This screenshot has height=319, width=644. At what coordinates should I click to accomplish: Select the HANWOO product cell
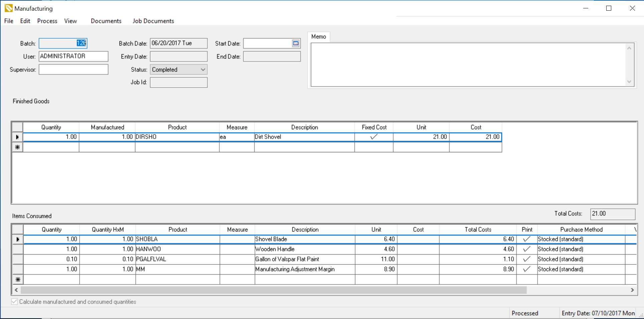[178, 249]
